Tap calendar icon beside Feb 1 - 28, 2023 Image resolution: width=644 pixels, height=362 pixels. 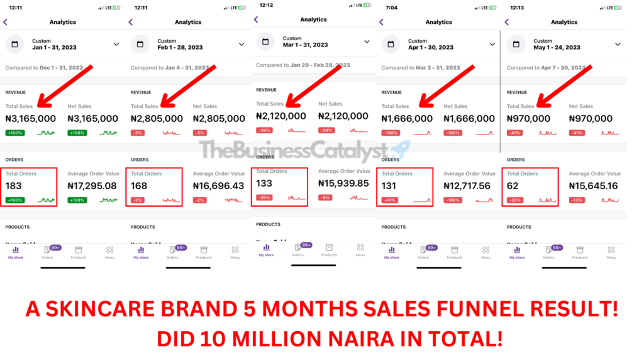pos(140,44)
